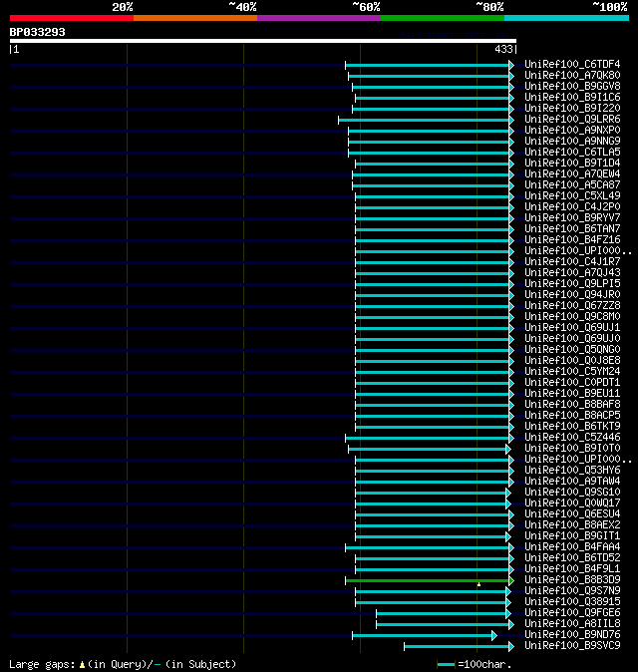Click the UniRef100_Q9C8M0 label
The width and height of the screenshot is (638, 672).
click(x=572, y=317)
